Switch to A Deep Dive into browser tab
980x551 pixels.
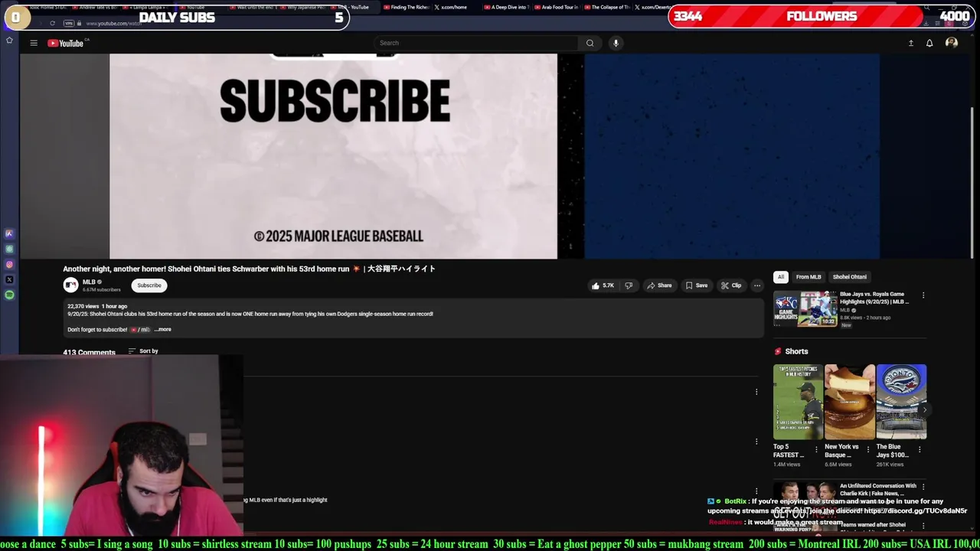[x=506, y=7]
